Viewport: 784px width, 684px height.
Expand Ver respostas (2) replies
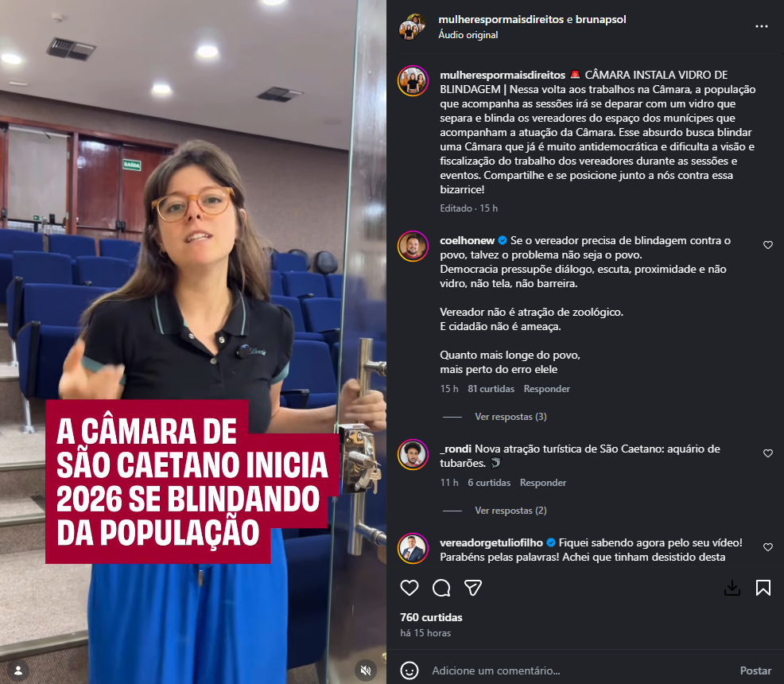click(510, 511)
